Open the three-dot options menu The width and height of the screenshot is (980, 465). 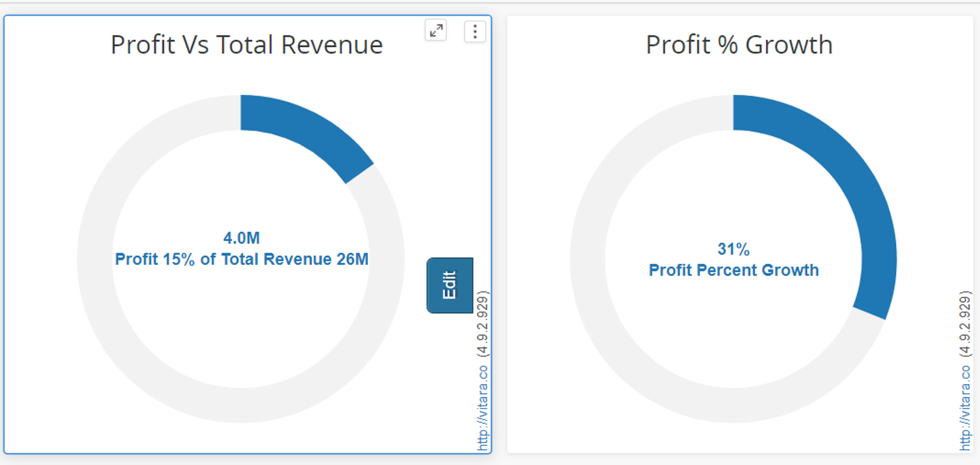pos(475,31)
